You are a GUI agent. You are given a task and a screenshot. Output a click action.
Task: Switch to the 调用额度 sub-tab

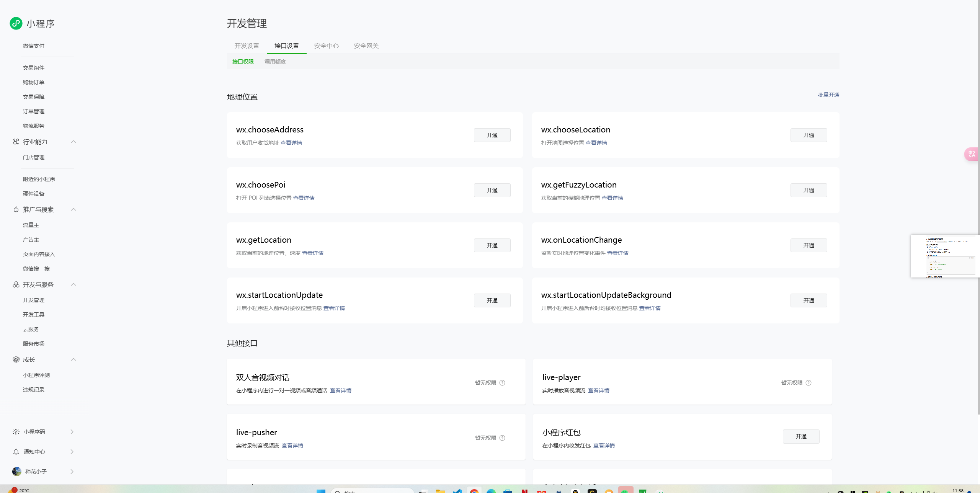(x=275, y=62)
